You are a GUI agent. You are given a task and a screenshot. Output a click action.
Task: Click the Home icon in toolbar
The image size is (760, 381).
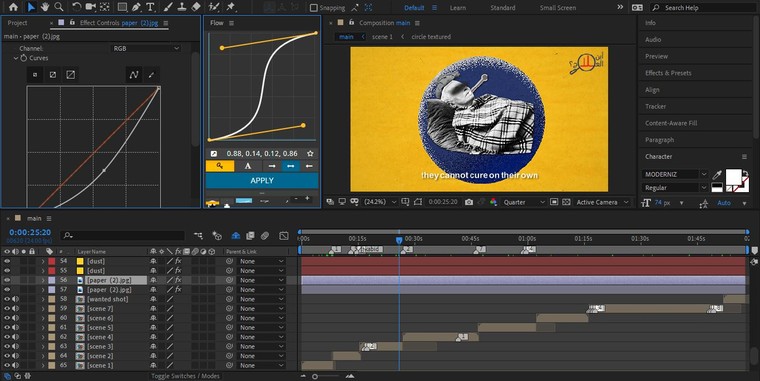point(13,7)
